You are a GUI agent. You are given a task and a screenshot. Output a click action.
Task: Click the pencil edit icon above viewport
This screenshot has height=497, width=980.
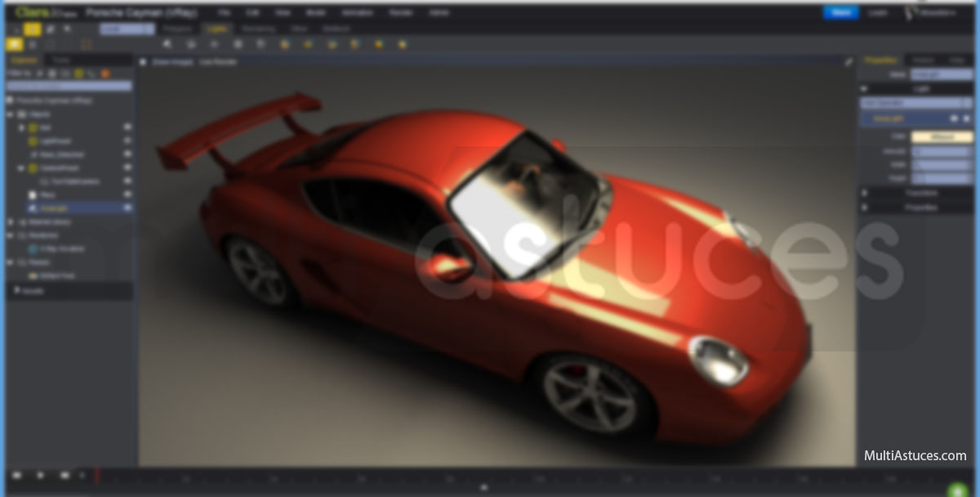point(849,61)
